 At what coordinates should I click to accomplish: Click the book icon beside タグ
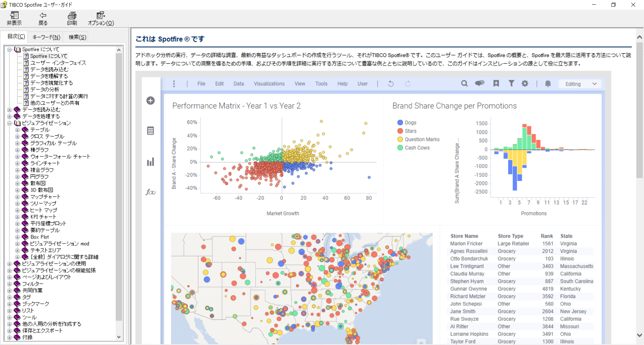[17, 297]
